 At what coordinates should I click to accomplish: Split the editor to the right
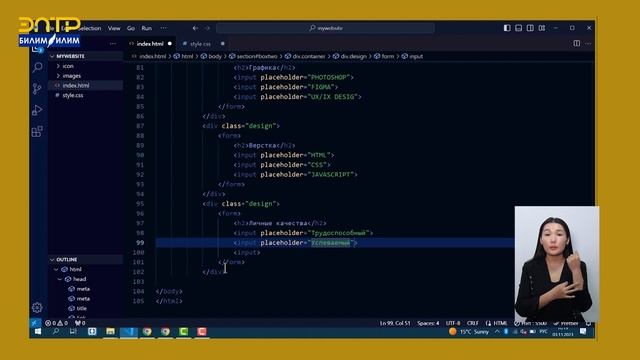(x=576, y=43)
